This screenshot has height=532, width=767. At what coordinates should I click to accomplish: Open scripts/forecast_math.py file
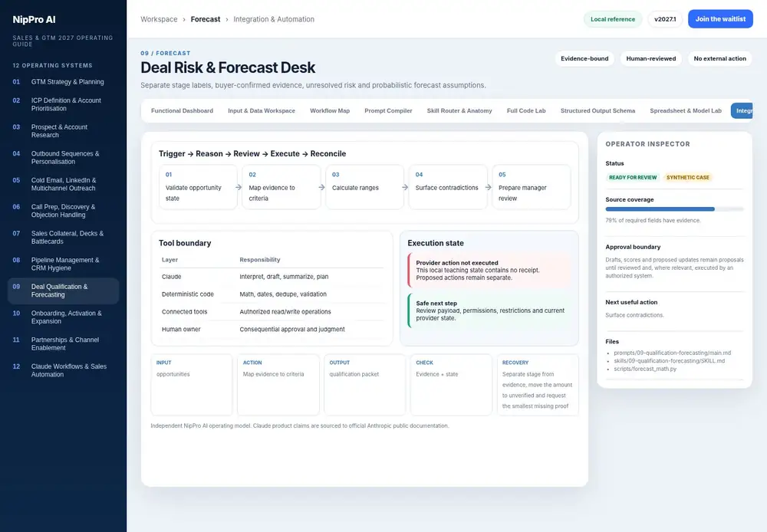(645, 369)
